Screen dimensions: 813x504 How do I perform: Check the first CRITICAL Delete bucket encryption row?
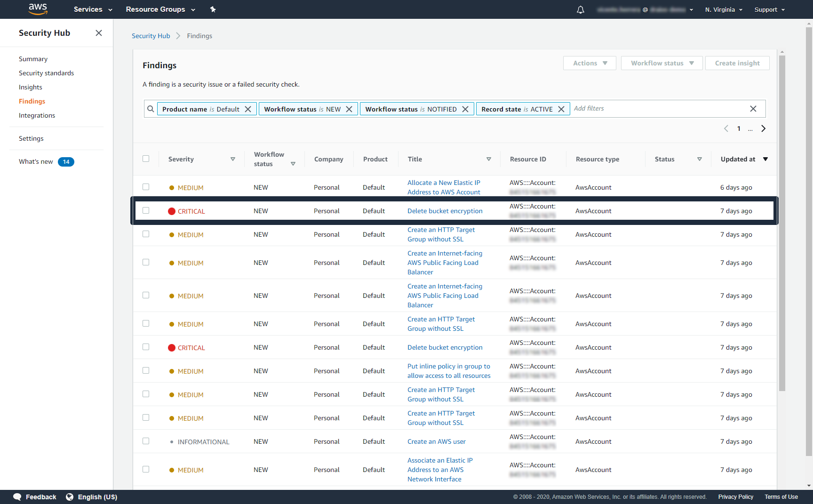(x=146, y=210)
